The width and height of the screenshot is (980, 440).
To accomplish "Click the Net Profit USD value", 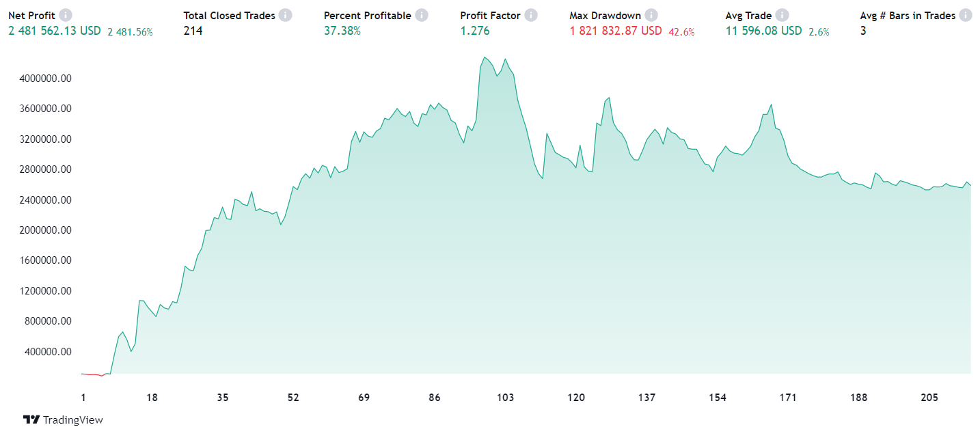I will point(55,31).
